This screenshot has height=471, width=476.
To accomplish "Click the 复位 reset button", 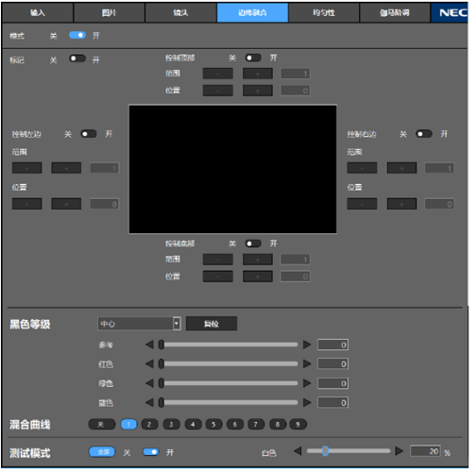I will tap(212, 324).
